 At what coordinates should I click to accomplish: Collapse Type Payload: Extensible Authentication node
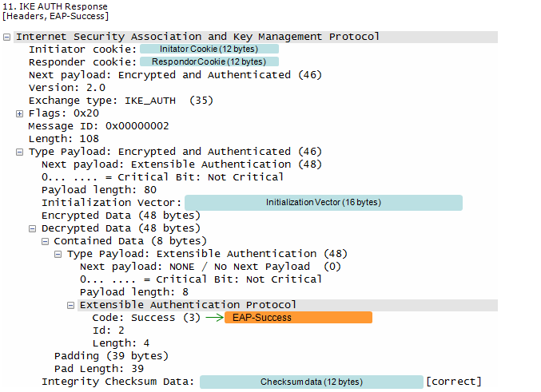58,255
